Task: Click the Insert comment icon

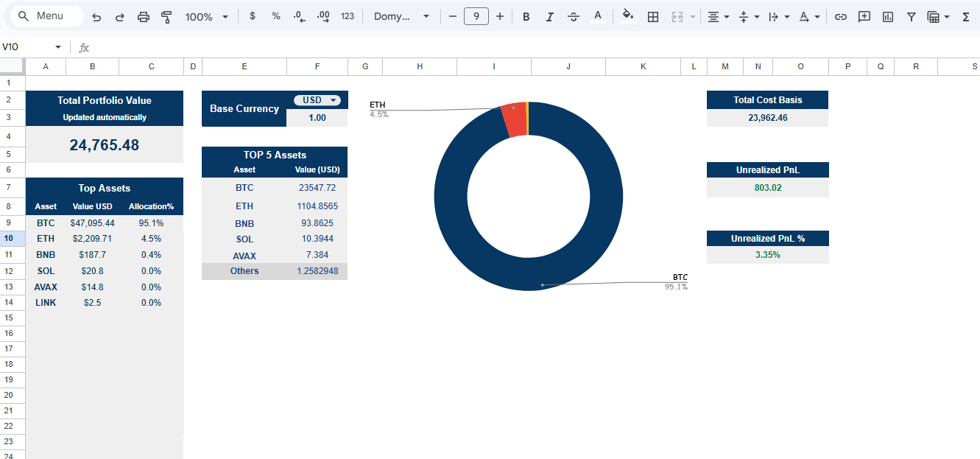Action: [x=864, y=15]
